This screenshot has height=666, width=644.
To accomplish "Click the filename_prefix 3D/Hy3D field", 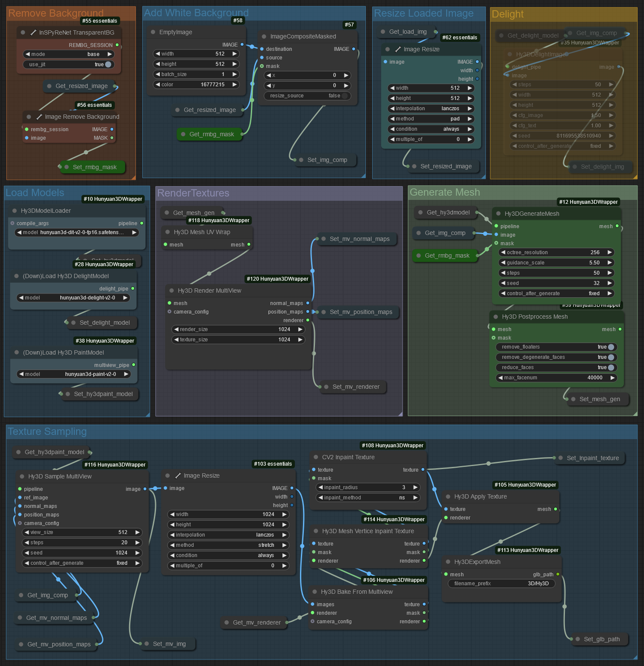I will pyautogui.click(x=502, y=584).
